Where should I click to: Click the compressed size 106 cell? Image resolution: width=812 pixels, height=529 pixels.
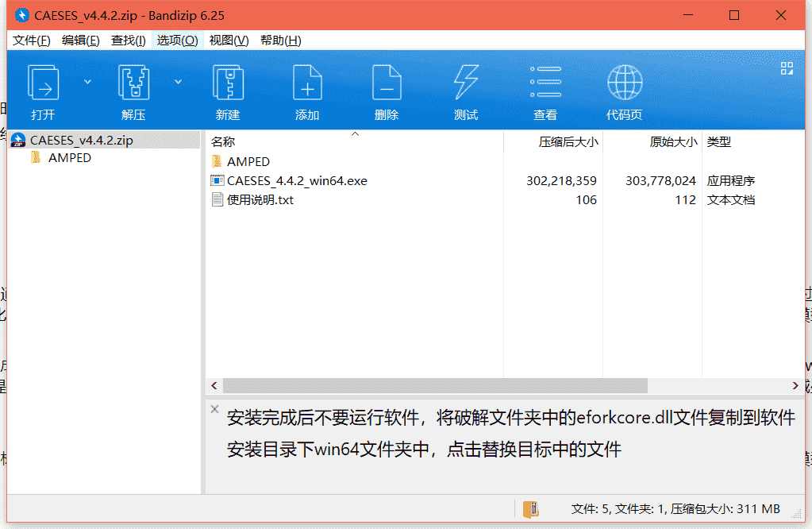coord(587,200)
